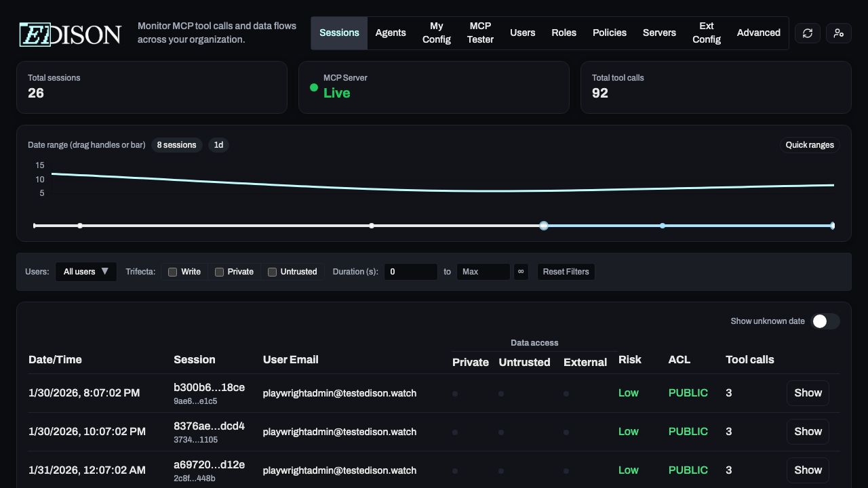868x488 pixels.
Task: Show tool calls for session b300b6...18ce
Action: tap(808, 392)
